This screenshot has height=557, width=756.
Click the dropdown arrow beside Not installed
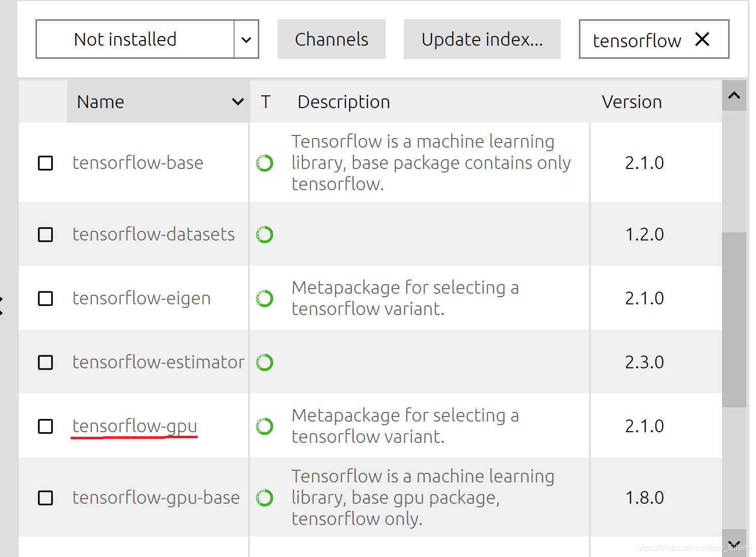click(247, 39)
